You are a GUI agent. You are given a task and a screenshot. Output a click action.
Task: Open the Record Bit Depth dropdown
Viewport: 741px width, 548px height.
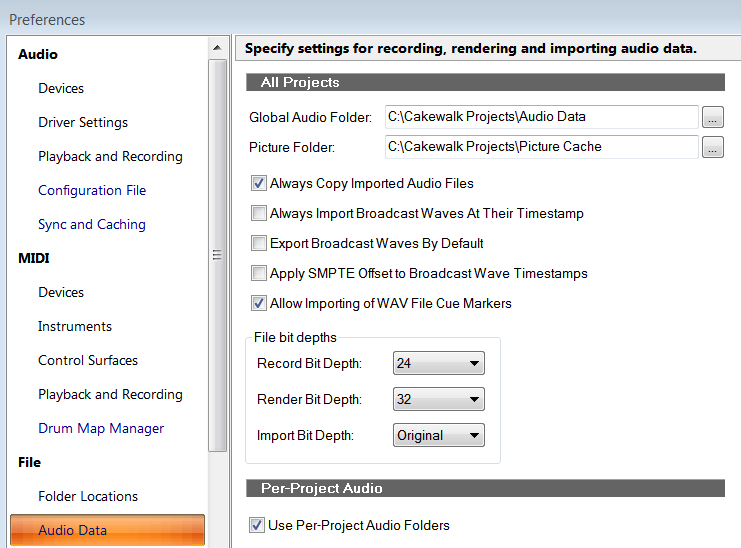tap(438, 364)
